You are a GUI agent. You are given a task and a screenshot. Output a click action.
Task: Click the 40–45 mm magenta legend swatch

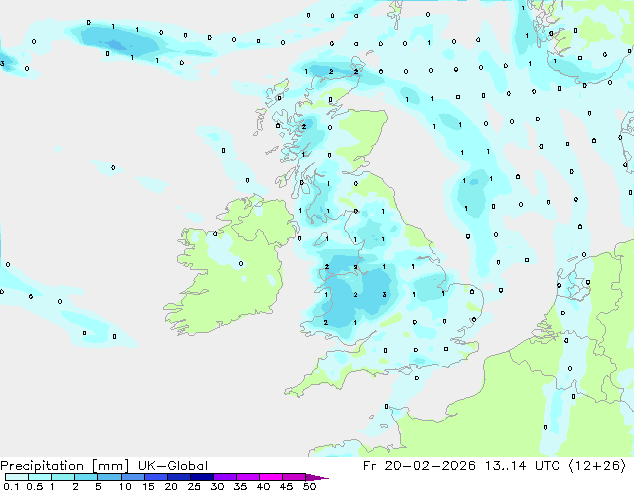(271, 477)
